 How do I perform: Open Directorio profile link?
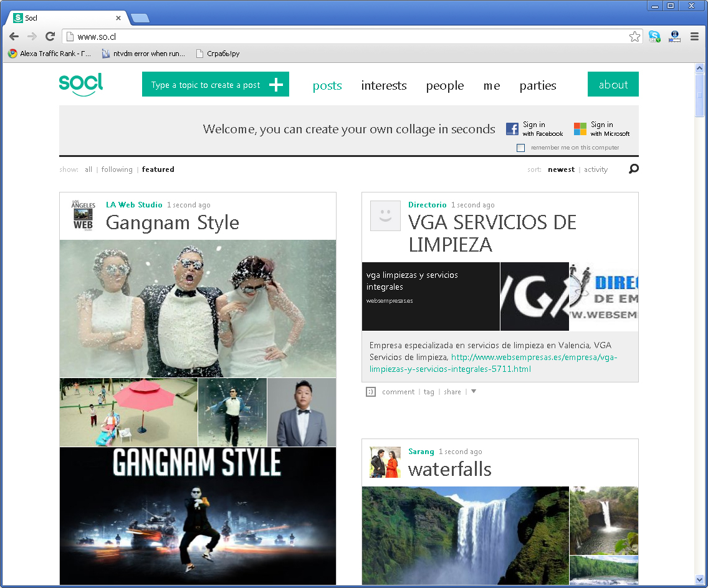click(427, 204)
